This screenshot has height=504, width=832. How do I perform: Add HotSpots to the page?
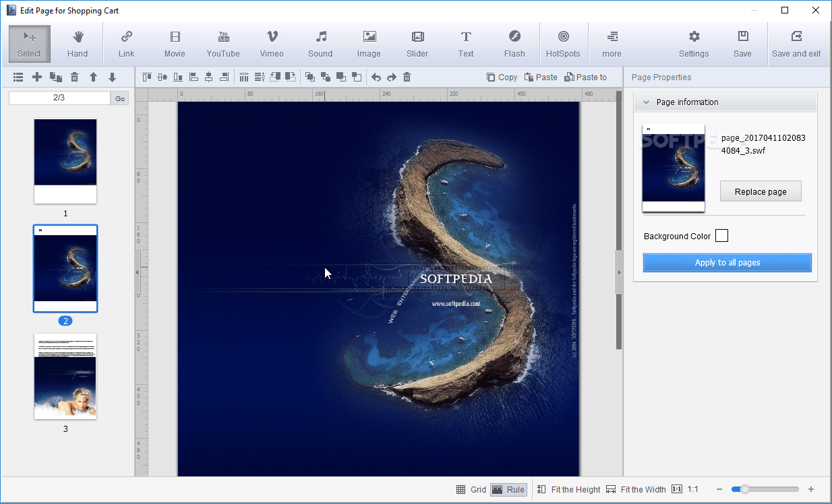[563, 44]
